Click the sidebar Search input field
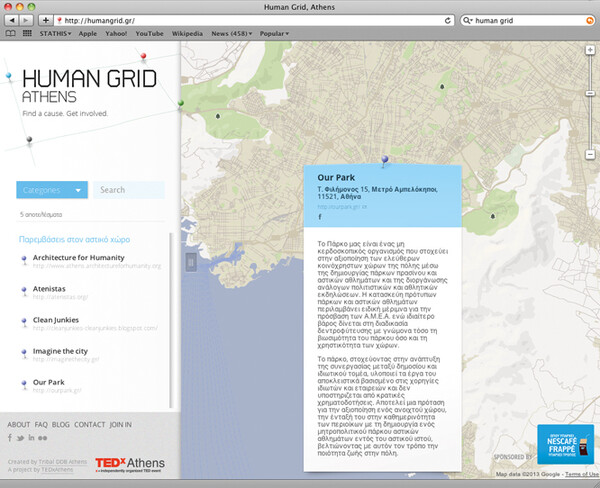Image resolution: width=600 pixels, height=488 pixels. click(130, 190)
